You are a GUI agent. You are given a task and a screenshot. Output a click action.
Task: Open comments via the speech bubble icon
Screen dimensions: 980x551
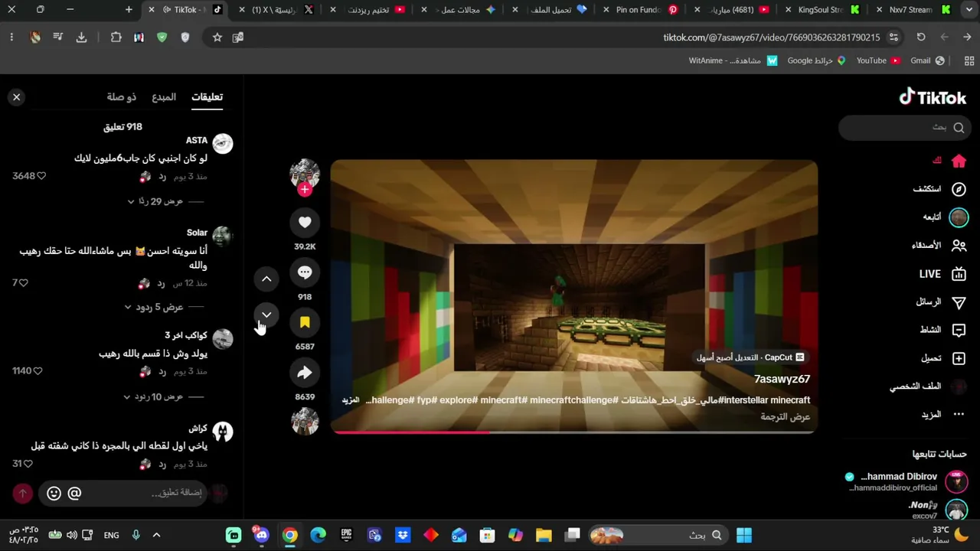[305, 272]
